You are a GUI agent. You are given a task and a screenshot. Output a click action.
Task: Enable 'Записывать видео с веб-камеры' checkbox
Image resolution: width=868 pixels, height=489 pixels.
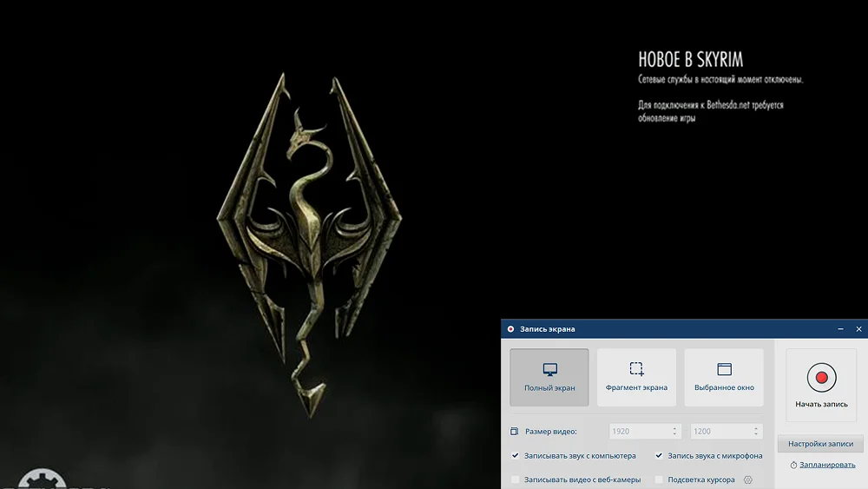(x=516, y=479)
